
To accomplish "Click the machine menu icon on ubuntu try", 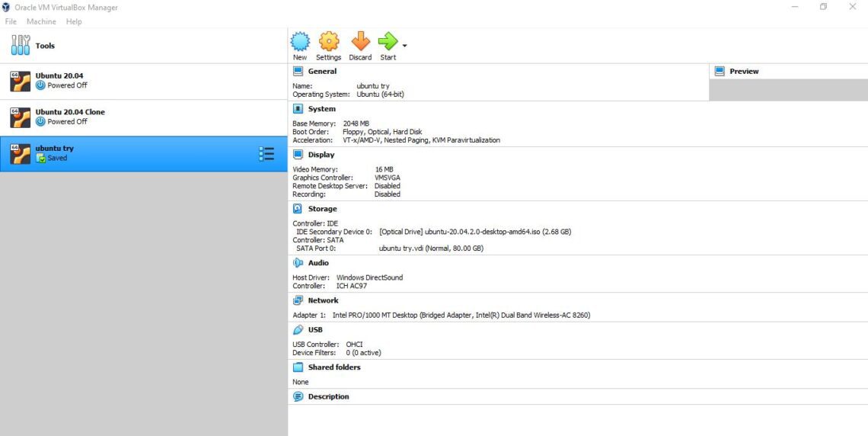I will tap(266, 154).
